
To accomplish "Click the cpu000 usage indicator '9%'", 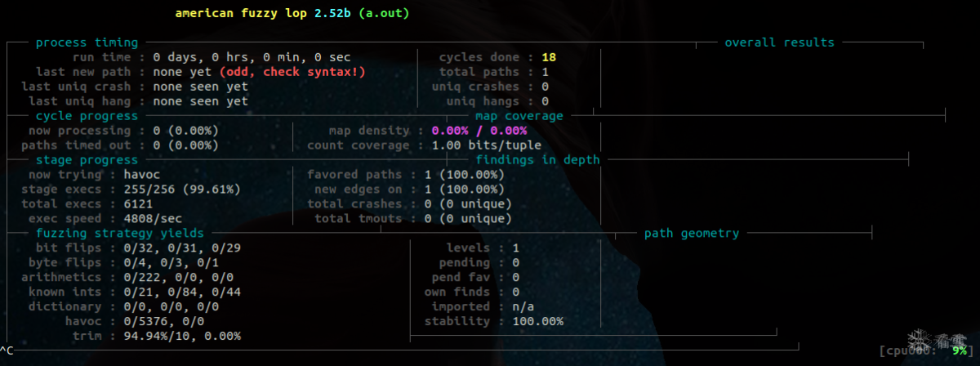I will [x=960, y=351].
